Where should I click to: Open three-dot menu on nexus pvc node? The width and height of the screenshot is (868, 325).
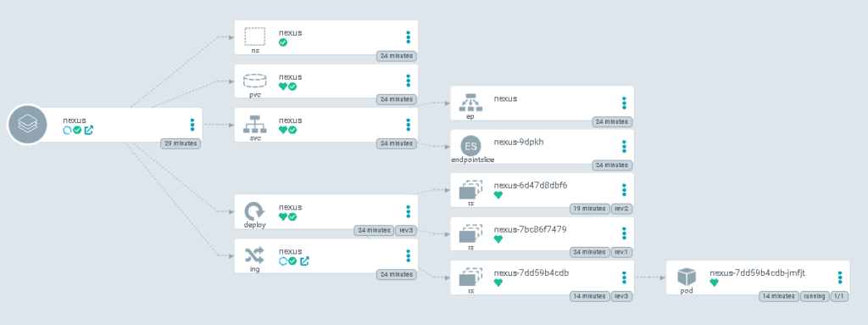coord(408,81)
